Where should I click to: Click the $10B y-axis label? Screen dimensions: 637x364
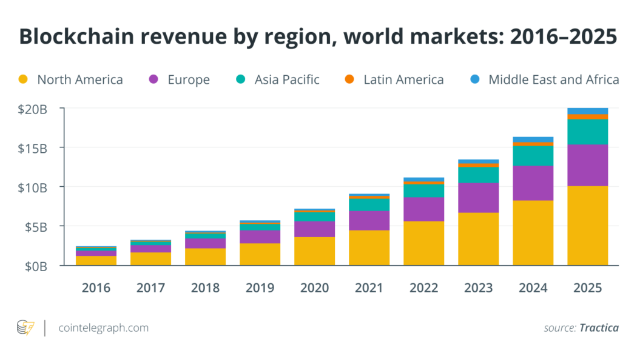tap(31, 187)
